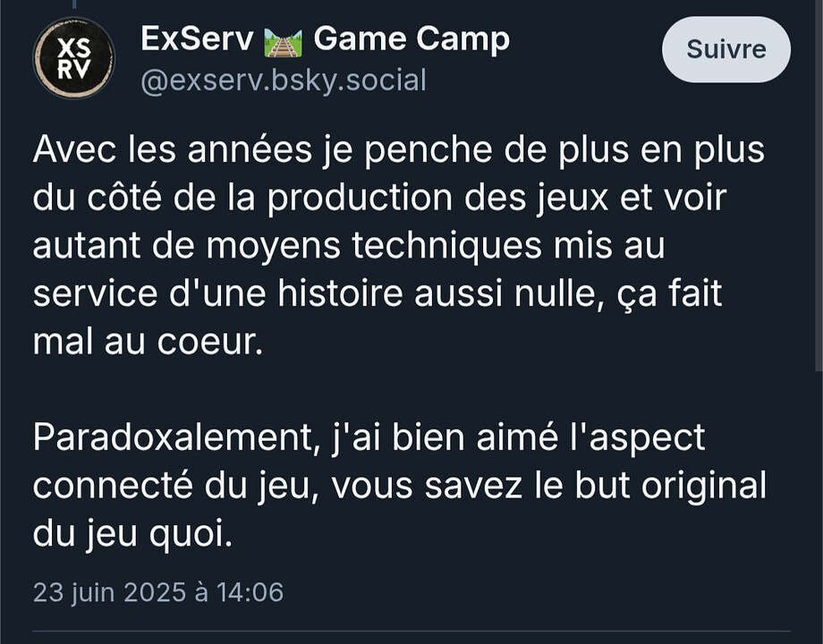Click the line starting "Avec les années"
Screen dimensions: 823x644
tap(399, 150)
